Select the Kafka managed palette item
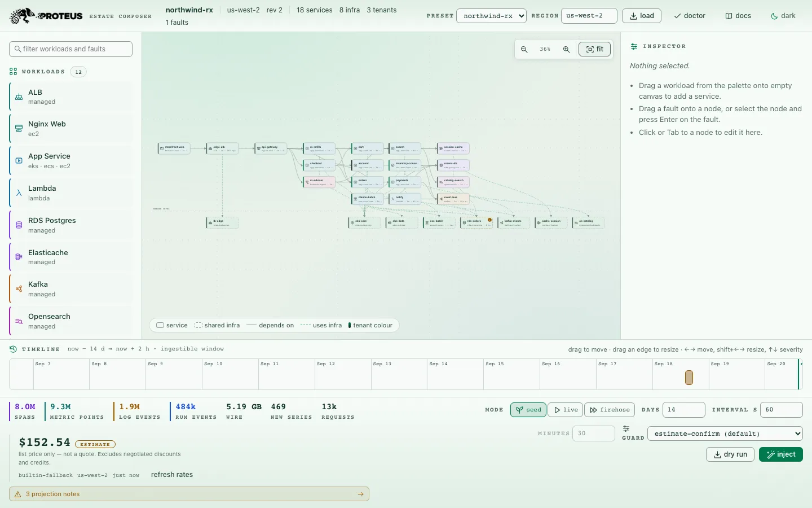The image size is (812, 508). tap(71, 289)
